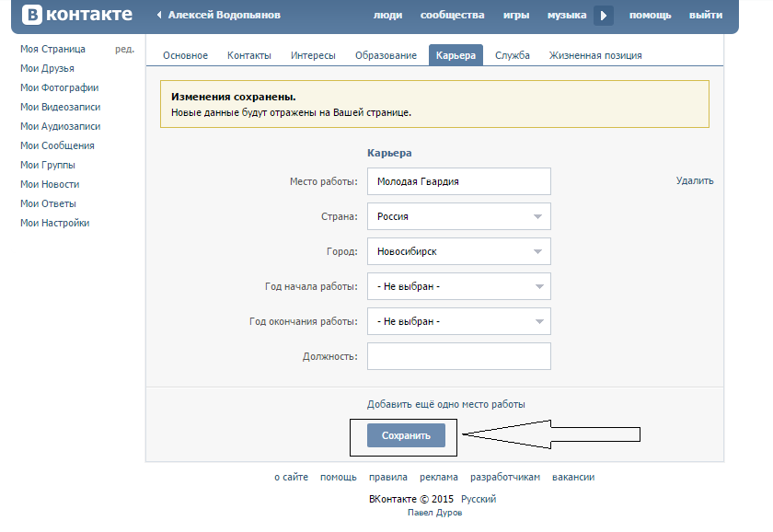The width and height of the screenshot is (773, 532).
Task: Open the Жизненная позиция tab
Action: click(x=595, y=55)
